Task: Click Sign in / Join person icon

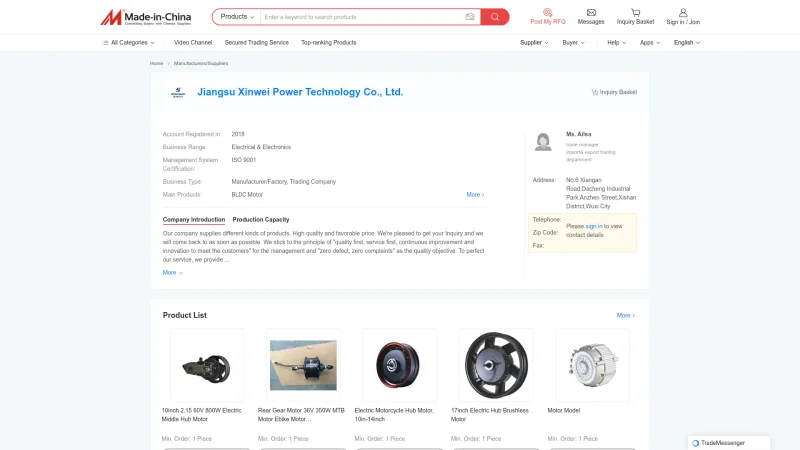Action: (x=683, y=17)
